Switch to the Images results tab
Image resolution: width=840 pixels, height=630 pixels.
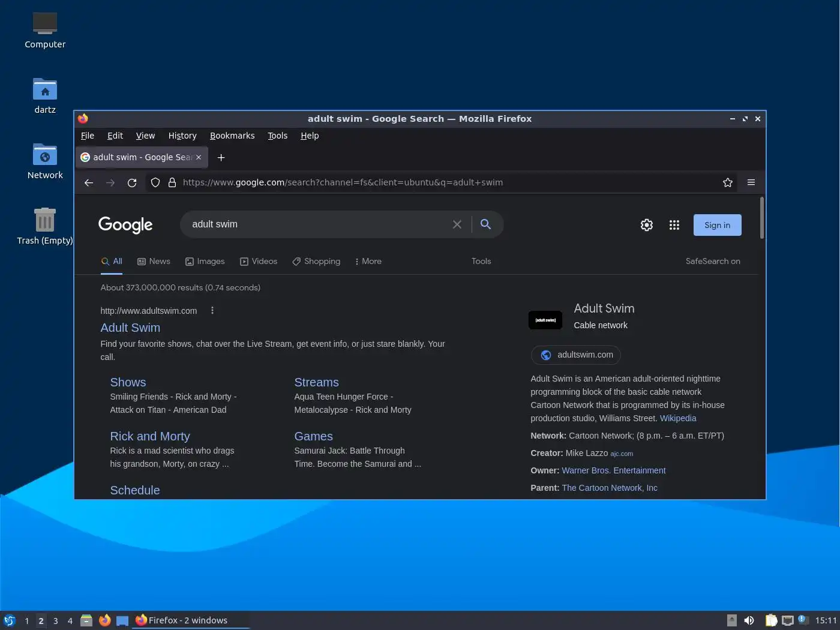205,262
